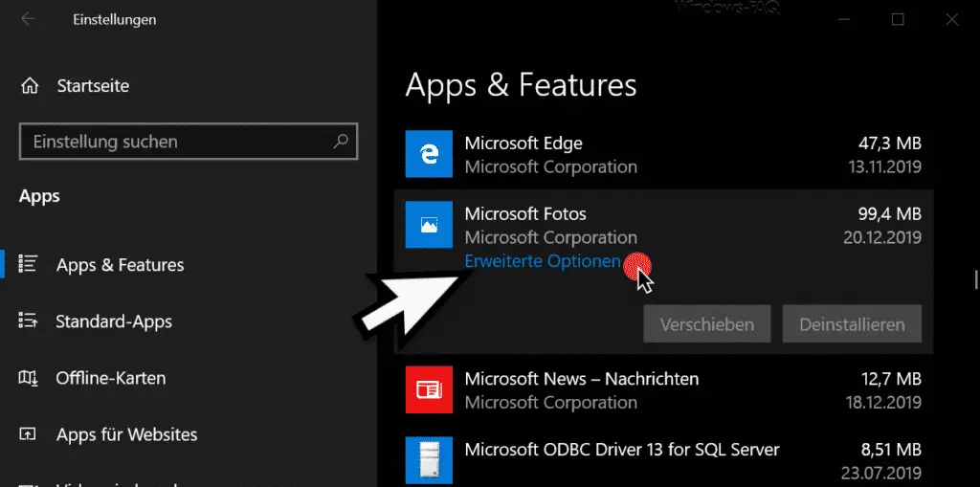This screenshot has height=487, width=980.
Task: Open Standard-Apps menu entry
Action: click(x=114, y=321)
